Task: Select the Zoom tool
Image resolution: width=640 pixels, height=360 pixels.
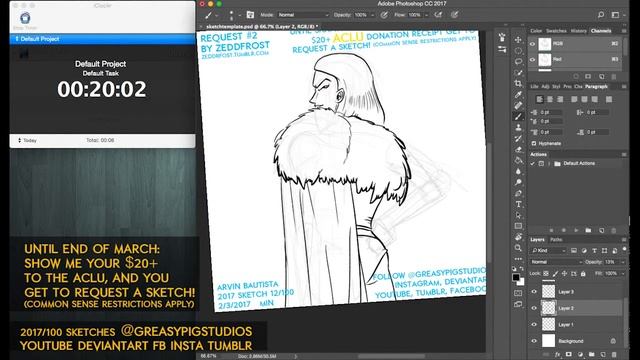Action: (x=518, y=248)
